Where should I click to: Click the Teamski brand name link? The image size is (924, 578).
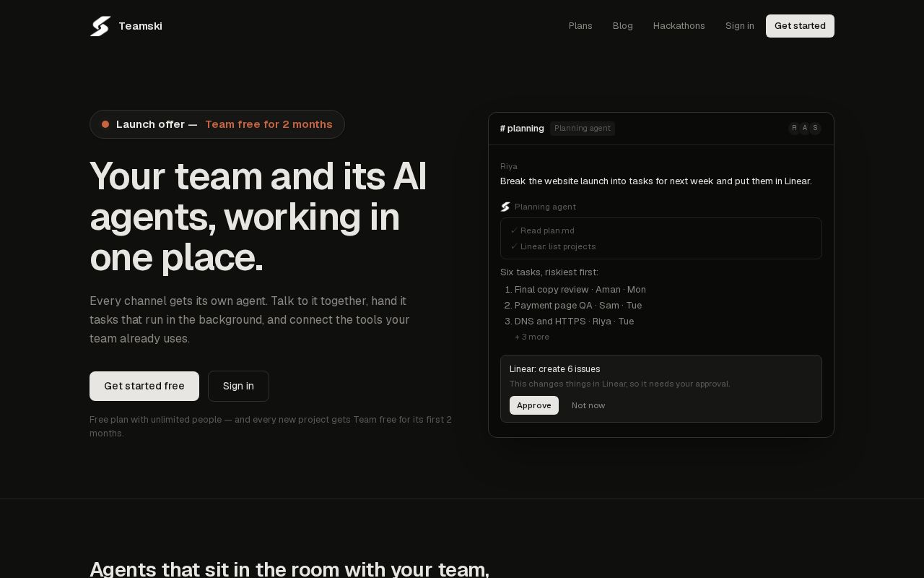pyautogui.click(x=140, y=26)
